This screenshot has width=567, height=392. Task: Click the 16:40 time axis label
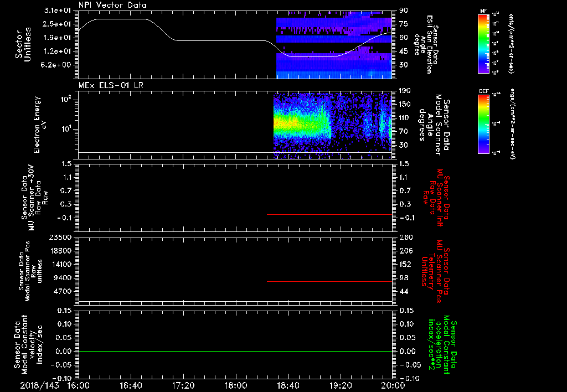[131, 385]
